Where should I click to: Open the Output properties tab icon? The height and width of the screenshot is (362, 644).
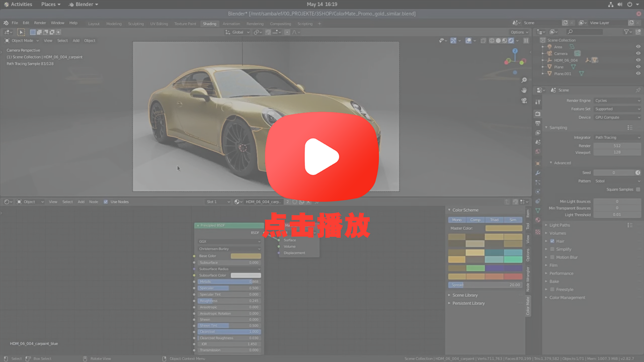[538, 123]
